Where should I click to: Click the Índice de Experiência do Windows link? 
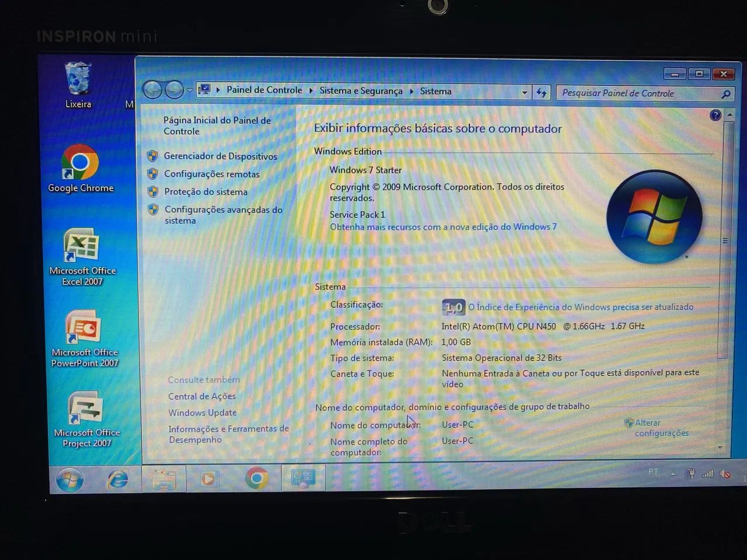pos(580,307)
